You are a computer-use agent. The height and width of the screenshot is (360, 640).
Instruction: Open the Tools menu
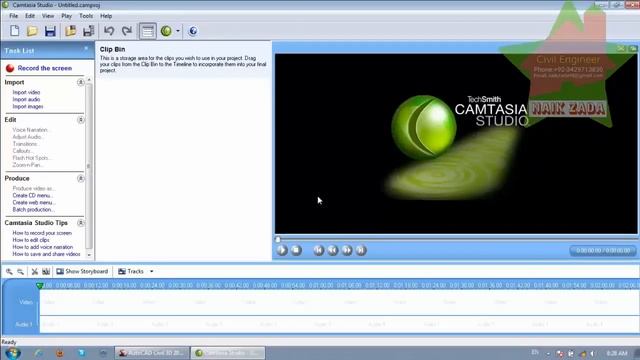[x=86, y=16]
